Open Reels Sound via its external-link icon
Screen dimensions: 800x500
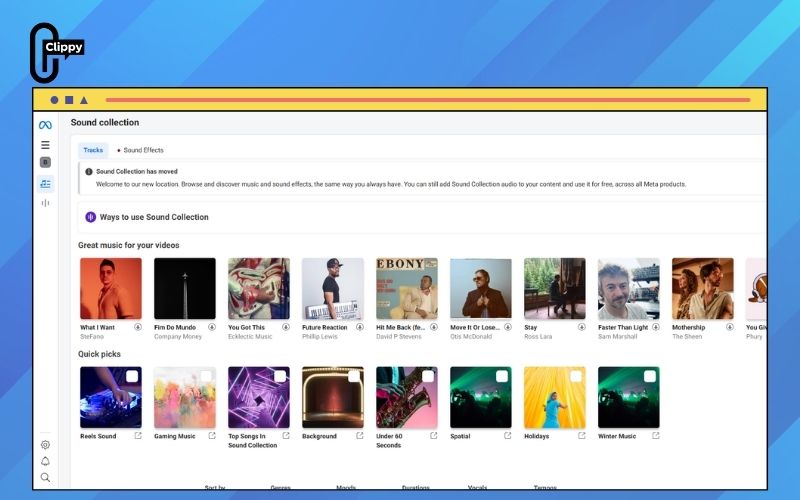pyautogui.click(x=138, y=436)
